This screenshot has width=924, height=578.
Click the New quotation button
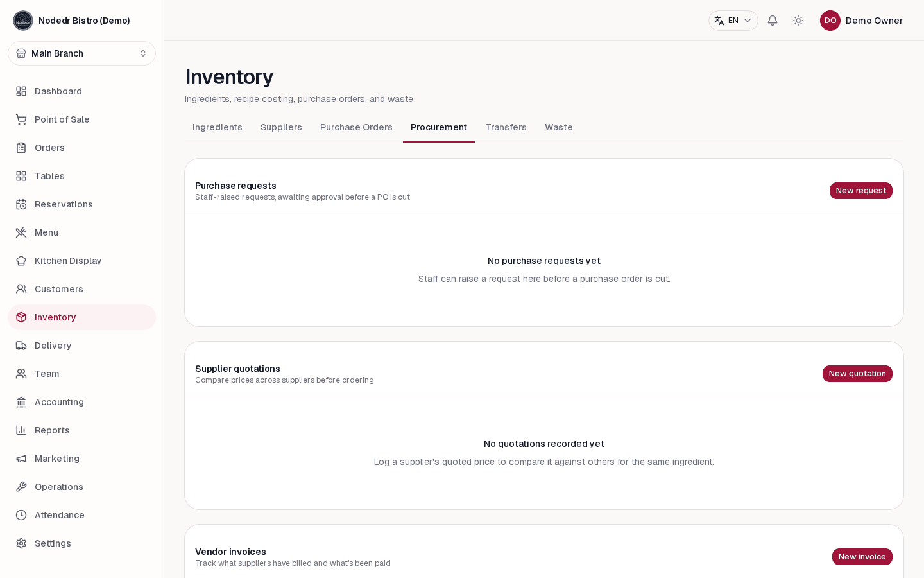[857, 374]
